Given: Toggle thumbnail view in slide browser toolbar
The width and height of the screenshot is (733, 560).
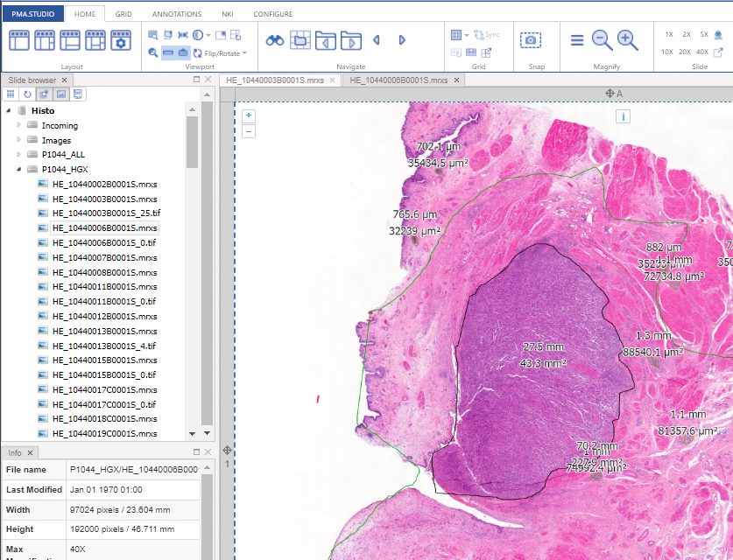Looking at the screenshot, I should point(60,94).
